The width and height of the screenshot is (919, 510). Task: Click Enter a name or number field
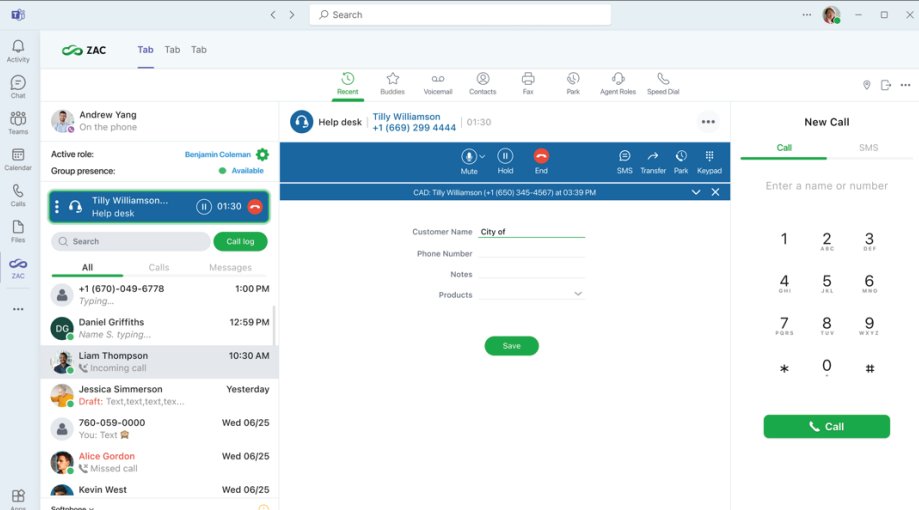(x=826, y=186)
